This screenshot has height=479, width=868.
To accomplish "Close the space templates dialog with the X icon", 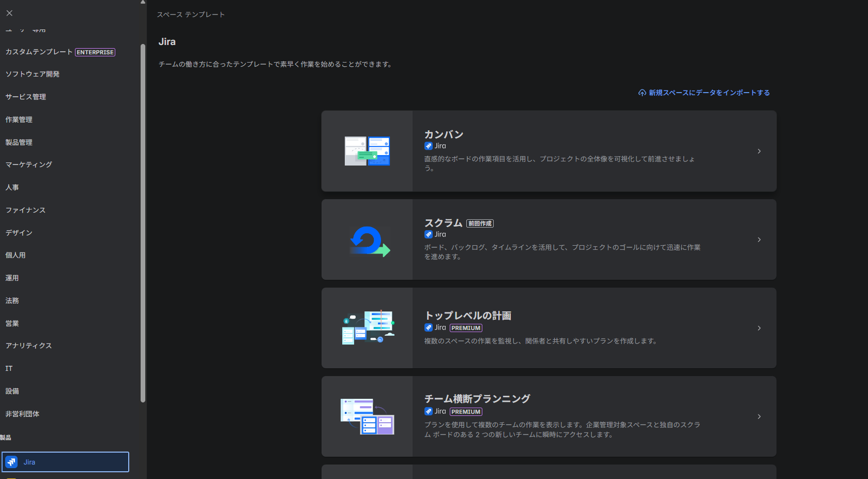I will pos(9,13).
